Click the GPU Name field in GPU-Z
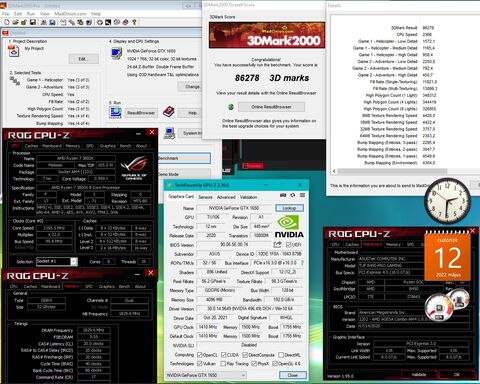The image size is (480, 384). coord(235,208)
